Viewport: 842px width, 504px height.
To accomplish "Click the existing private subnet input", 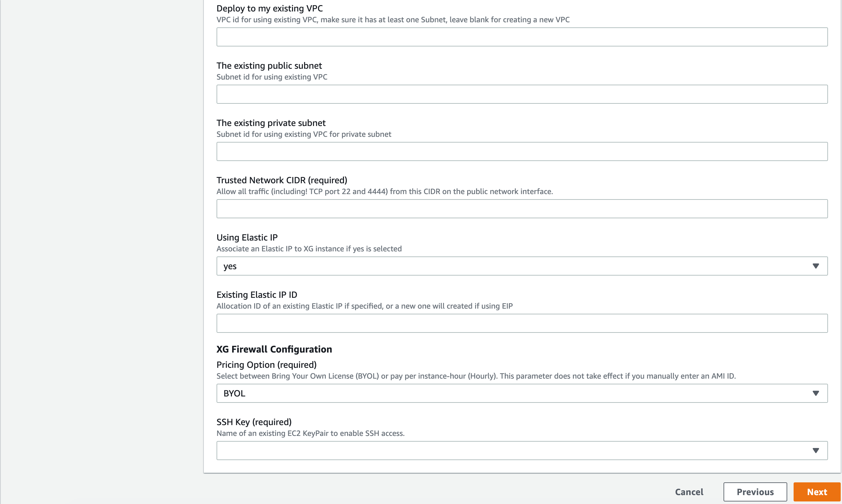I will click(x=522, y=151).
